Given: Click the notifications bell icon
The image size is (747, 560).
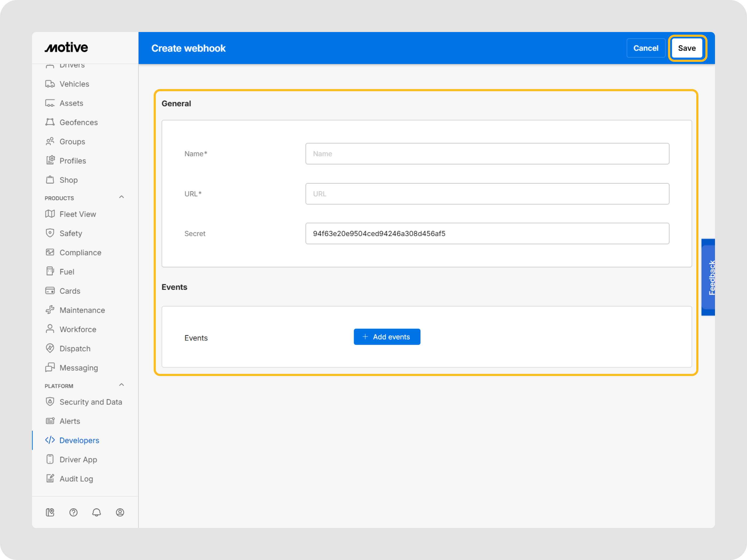Looking at the screenshot, I should (x=97, y=513).
